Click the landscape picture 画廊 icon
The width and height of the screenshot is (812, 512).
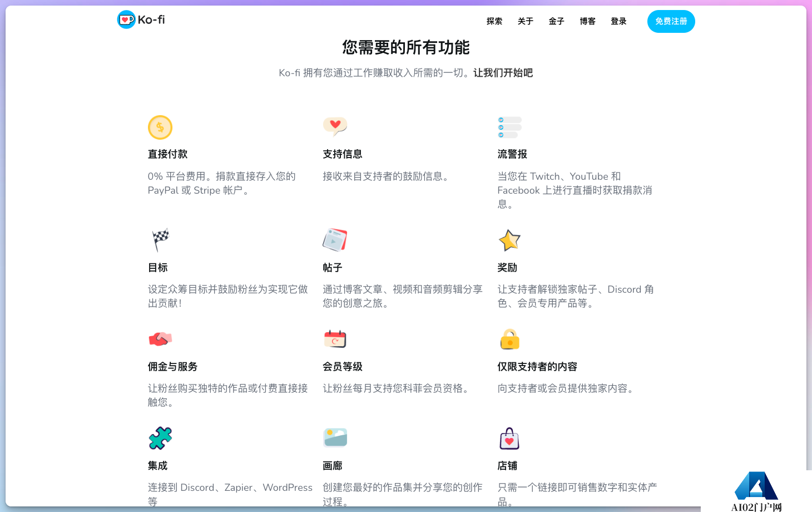[335, 437]
